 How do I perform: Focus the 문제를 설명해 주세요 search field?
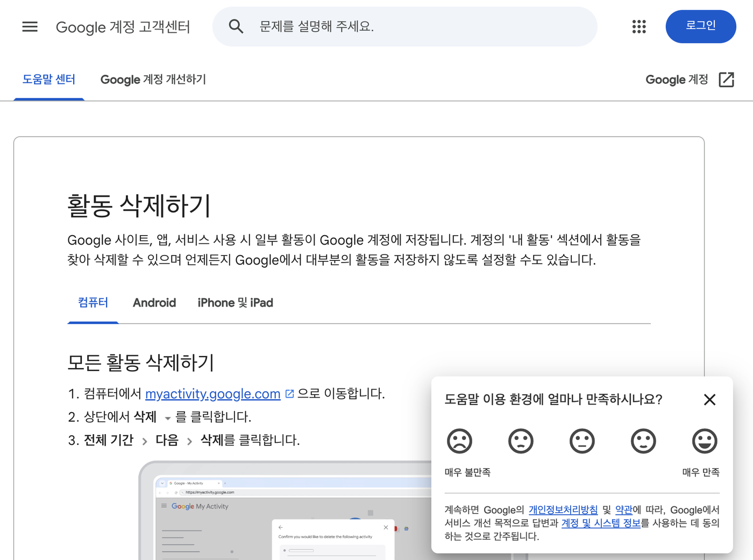pos(405,26)
